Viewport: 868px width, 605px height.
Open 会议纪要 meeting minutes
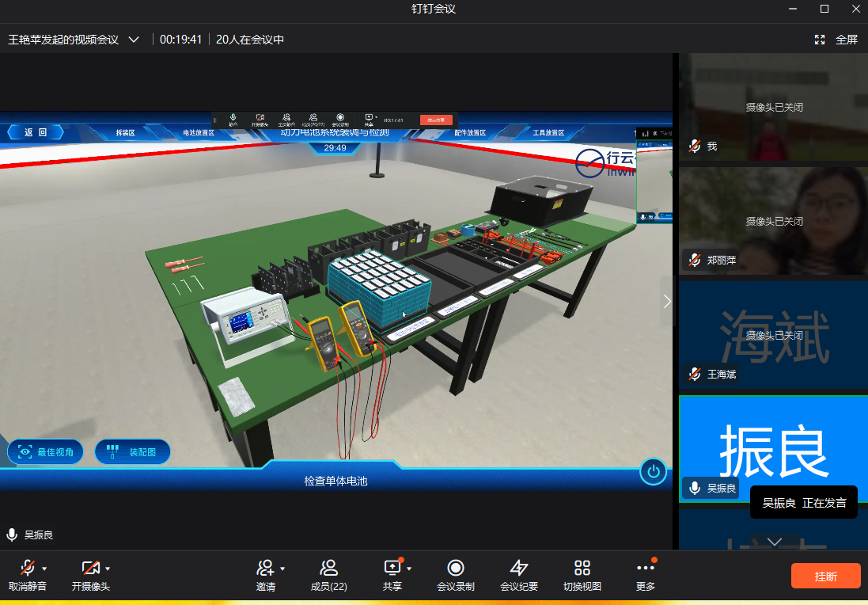(518, 574)
